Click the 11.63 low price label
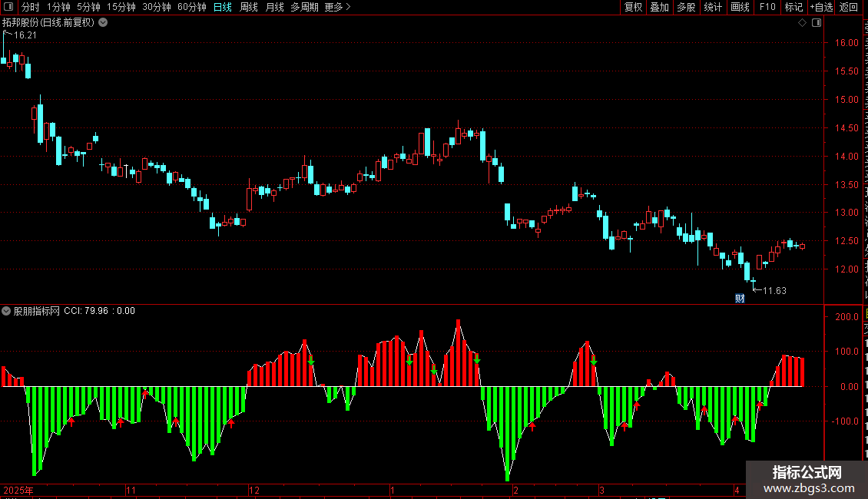The width and height of the screenshot is (868, 499). pyautogui.click(x=774, y=291)
